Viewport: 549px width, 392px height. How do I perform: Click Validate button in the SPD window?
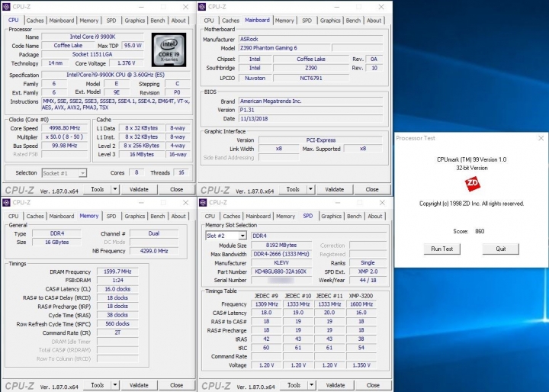(x=335, y=385)
